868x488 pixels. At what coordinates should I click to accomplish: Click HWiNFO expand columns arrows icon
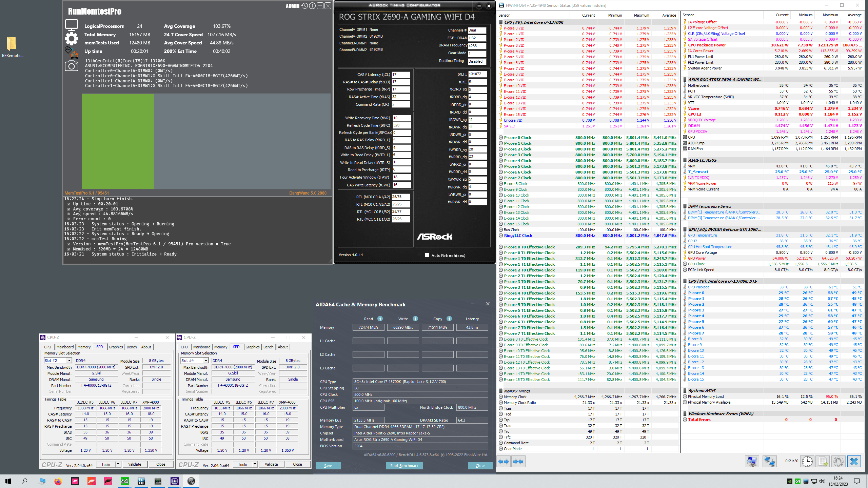(x=504, y=462)
